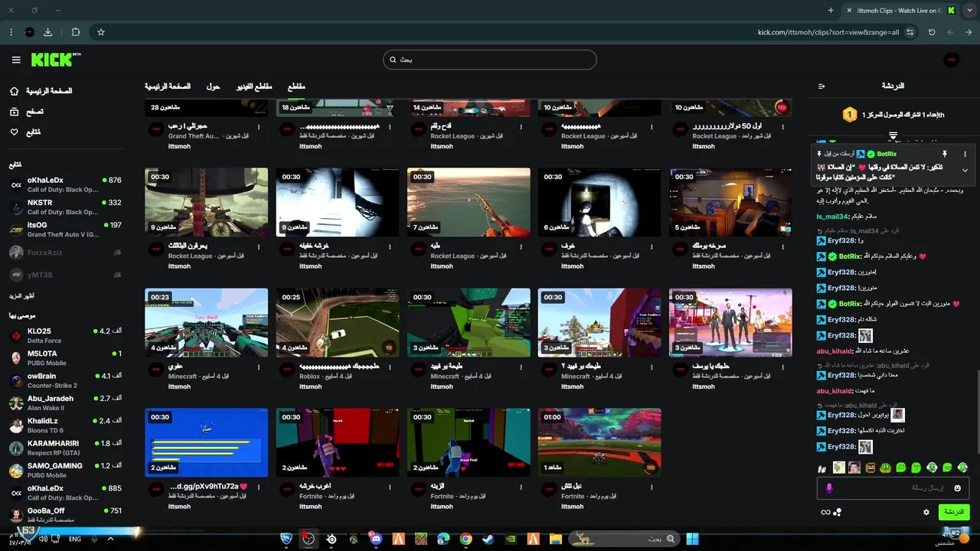Open the offline ForzaAziz channel in the sidebar
Viewport: 980px width, 551px height.
[x=65, y=252]
